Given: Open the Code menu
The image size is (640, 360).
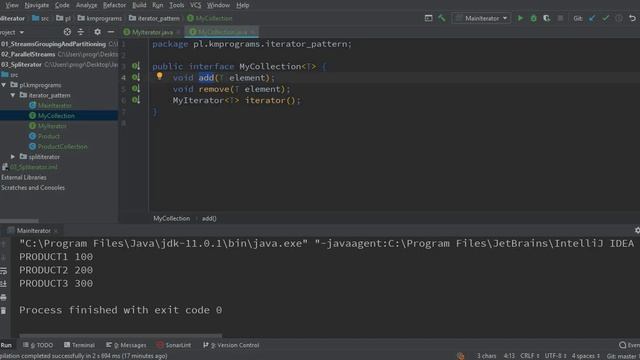Looking at the screenshot, I should coord(62,5).
